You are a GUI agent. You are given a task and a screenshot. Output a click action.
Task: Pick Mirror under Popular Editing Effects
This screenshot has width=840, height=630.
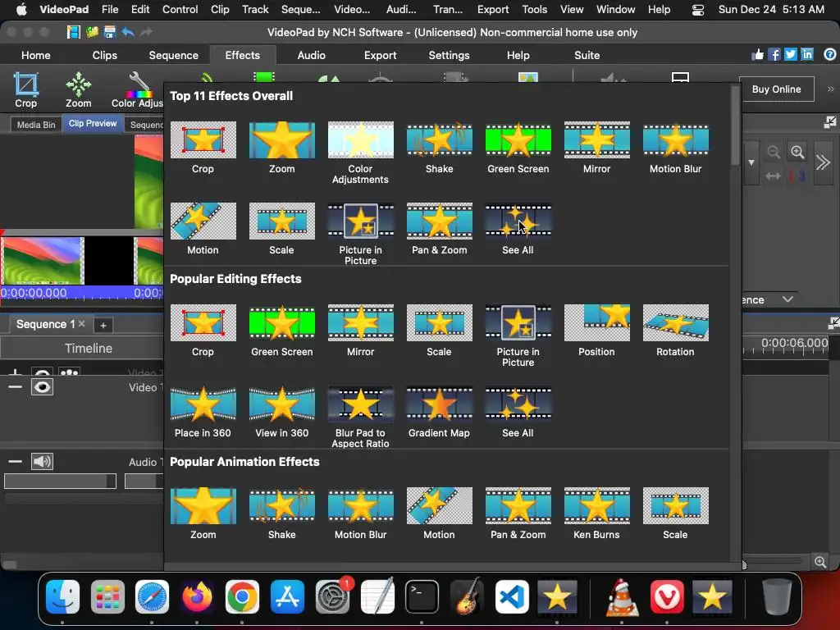[x=361, y=330]
